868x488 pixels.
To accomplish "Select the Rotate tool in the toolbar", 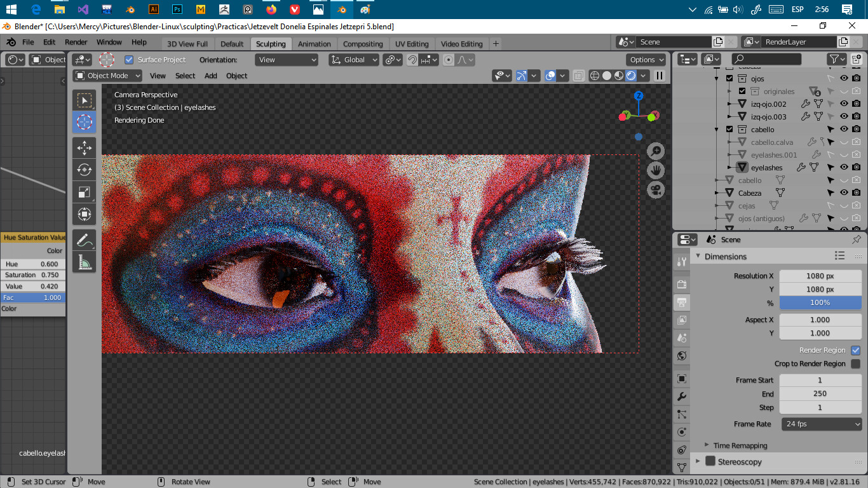I will tap(84, 170).
